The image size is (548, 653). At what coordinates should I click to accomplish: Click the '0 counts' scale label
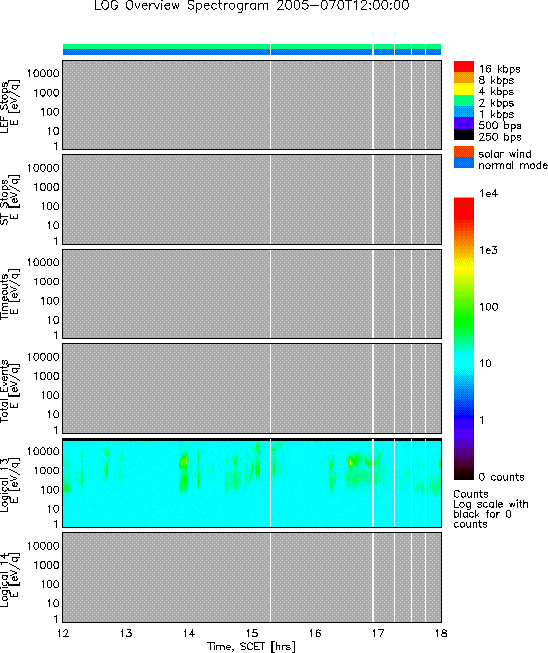(x=501, y=477)
